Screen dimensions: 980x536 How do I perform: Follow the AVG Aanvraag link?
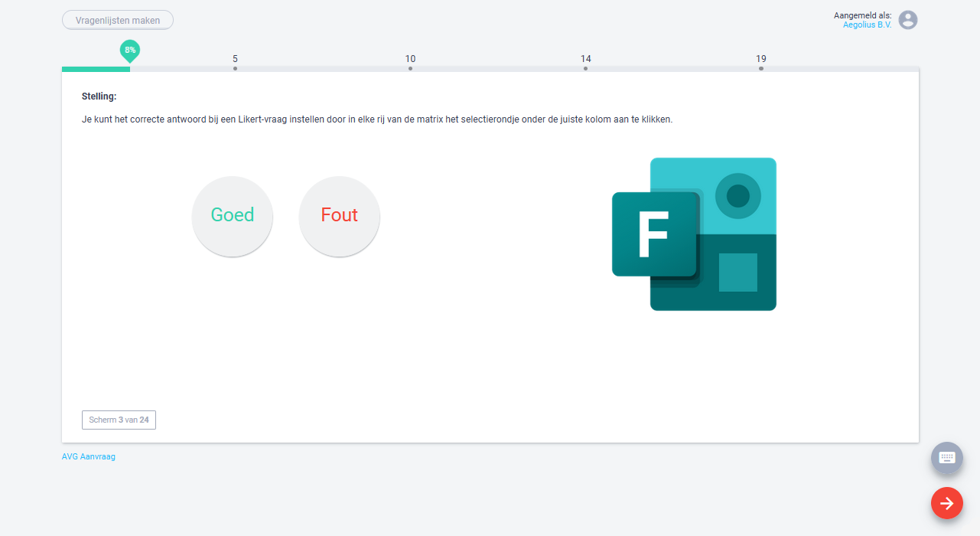pos(89,457)
